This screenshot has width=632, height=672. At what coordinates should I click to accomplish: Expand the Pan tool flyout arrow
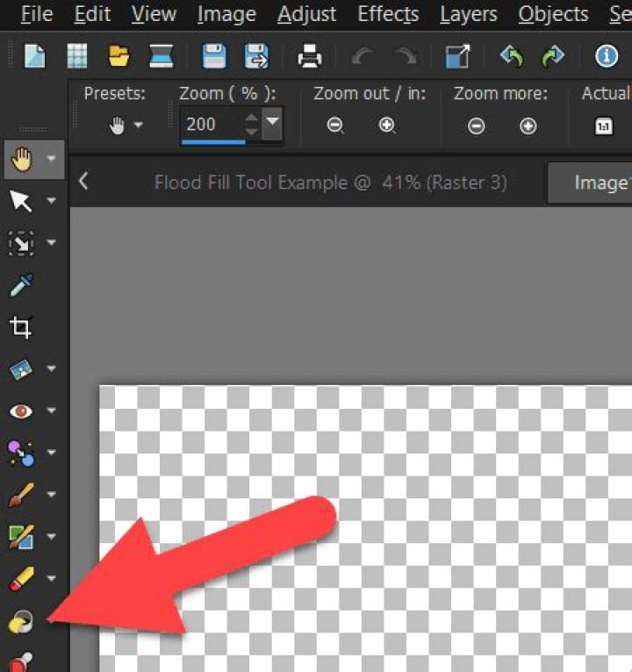[52, 160]
